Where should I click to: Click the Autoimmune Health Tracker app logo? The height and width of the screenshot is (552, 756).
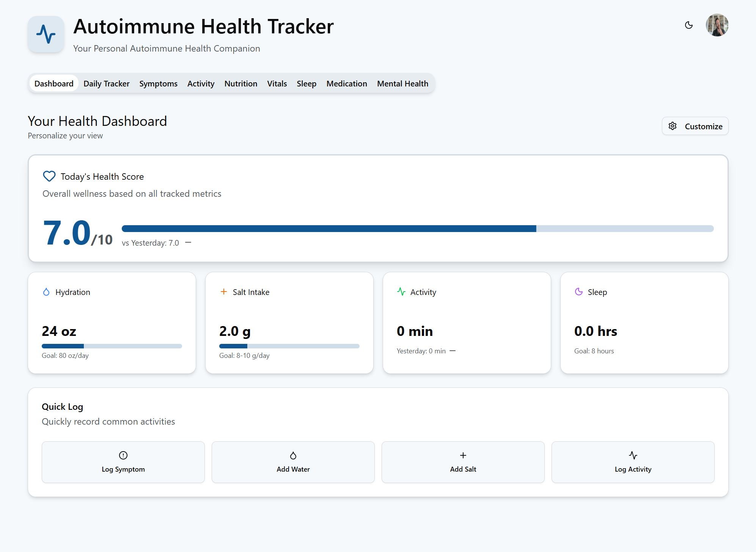[x=46, y=34]
